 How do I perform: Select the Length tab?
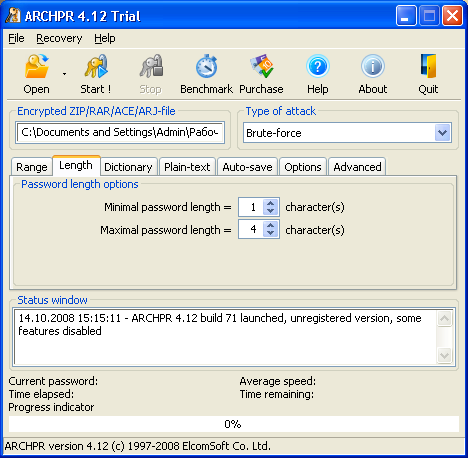(x=76, y=165)
